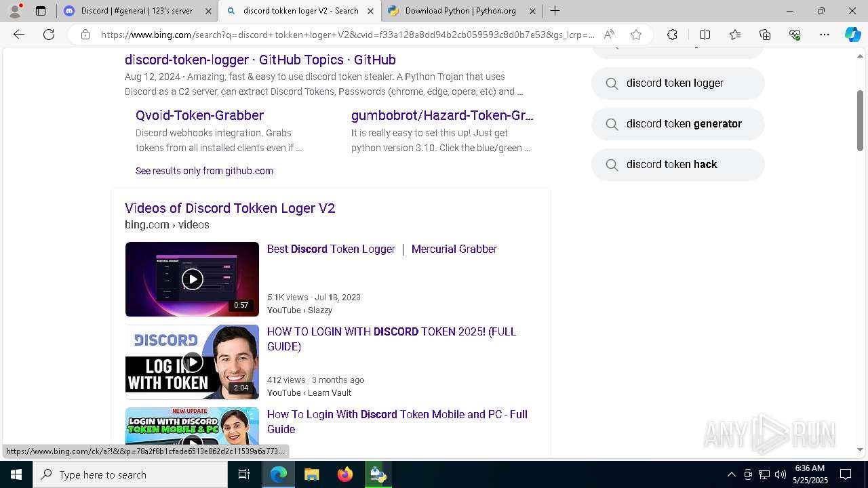Open the Favorites list icon
Image resolution: width=868 pixels, height=488 pixels.
point(735,35)
